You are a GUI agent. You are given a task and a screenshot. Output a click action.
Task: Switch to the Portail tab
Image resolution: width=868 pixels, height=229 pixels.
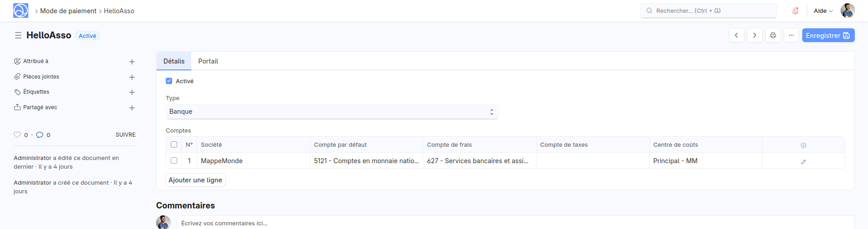tap(208, 61)
